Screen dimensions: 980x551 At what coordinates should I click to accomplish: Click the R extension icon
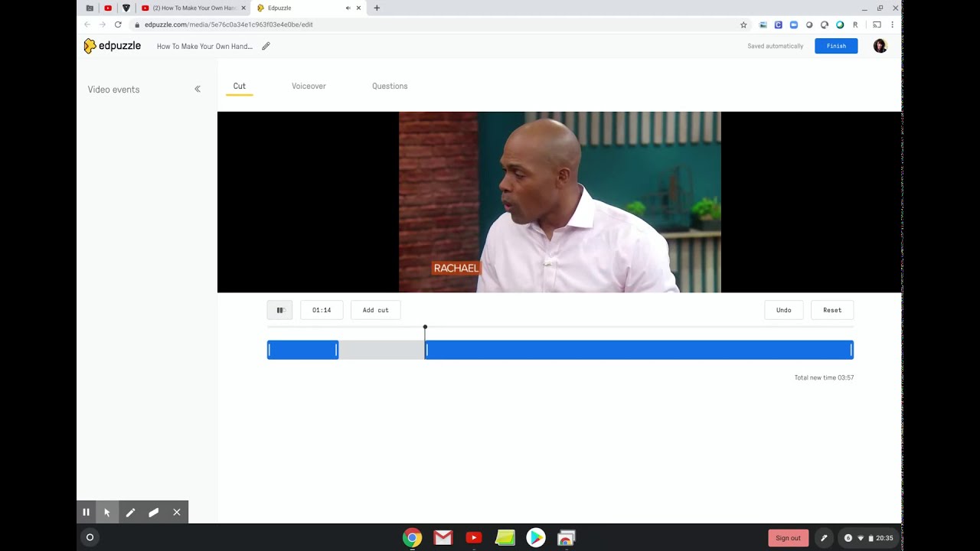(855, 24)
